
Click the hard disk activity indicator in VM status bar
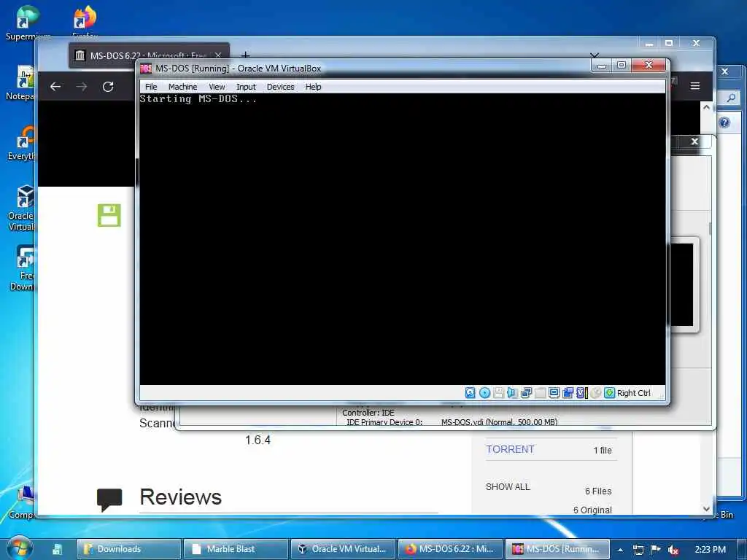(470, 393)
